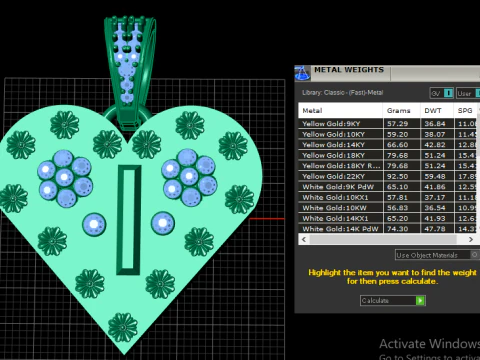Click the 57.81 grams cell

click(401, 197)
